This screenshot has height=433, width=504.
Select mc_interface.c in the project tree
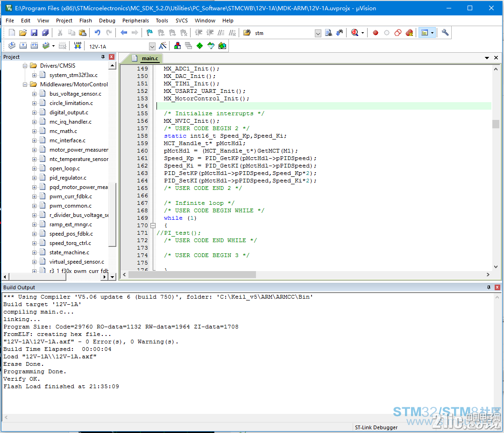click(67, 140)
